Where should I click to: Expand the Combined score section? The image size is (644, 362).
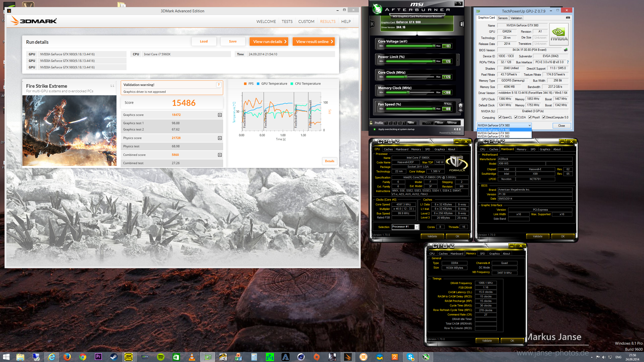[x=220, y=155]
